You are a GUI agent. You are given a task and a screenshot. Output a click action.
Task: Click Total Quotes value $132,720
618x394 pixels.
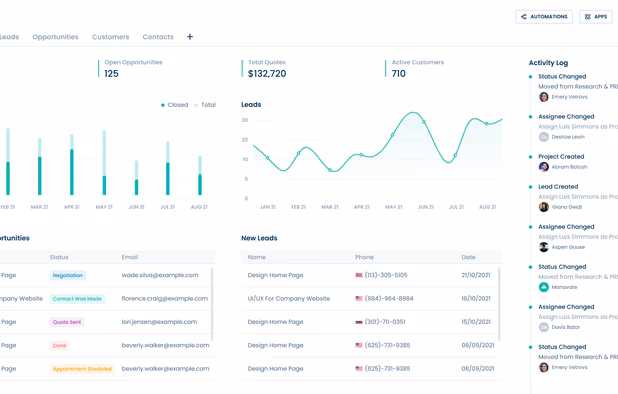point(267,74)
